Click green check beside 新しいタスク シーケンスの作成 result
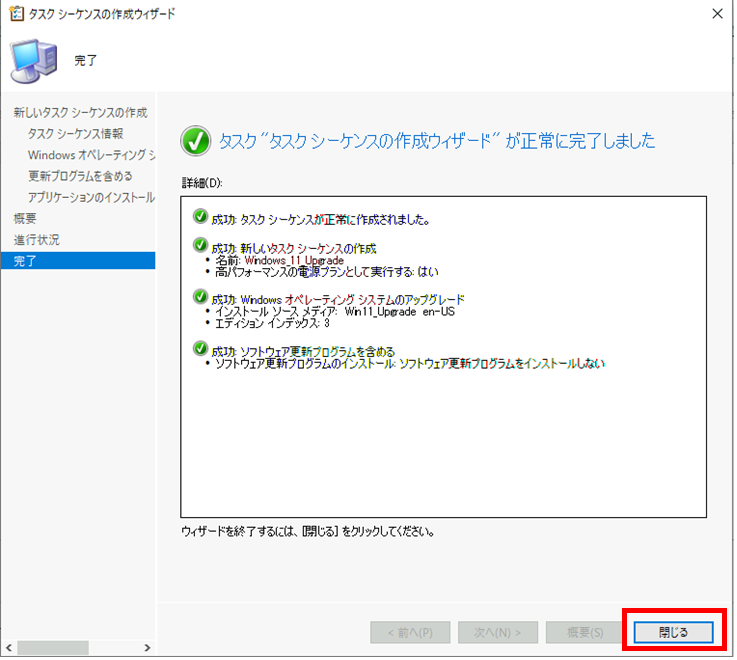The width and height of the screenshot is (737, 660). pos(200,245)
